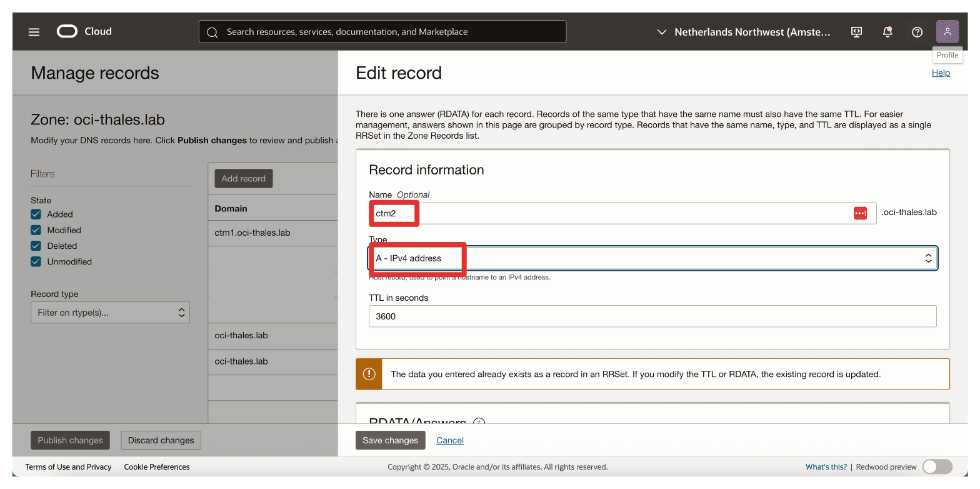980x489 pixels.
Task: Click Save changes button
Action: pyautogui.click(x=391, y=440)
